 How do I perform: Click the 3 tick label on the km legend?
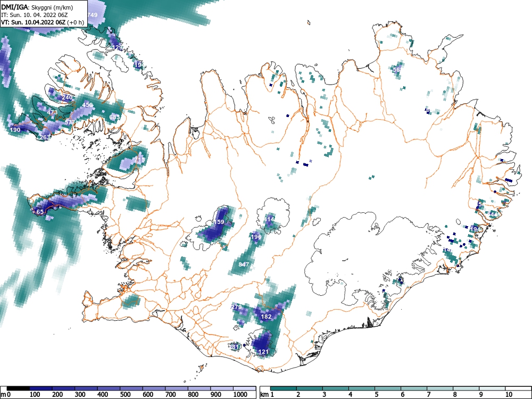tap(325, 395)
